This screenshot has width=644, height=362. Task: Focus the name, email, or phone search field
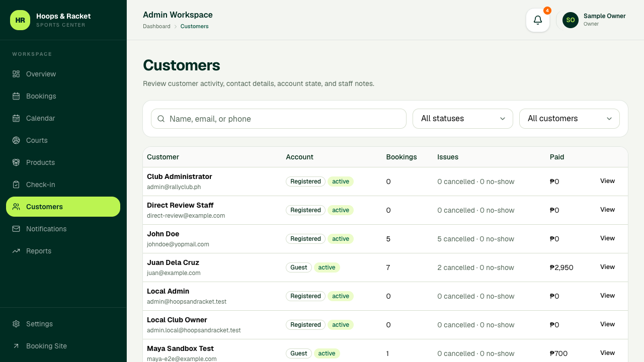tap(279, 119)
